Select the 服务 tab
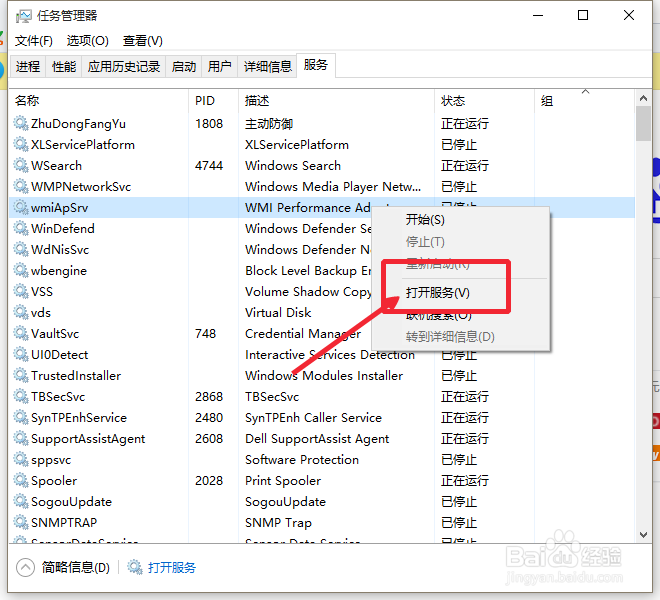660x600 pixels. [316, 65]
